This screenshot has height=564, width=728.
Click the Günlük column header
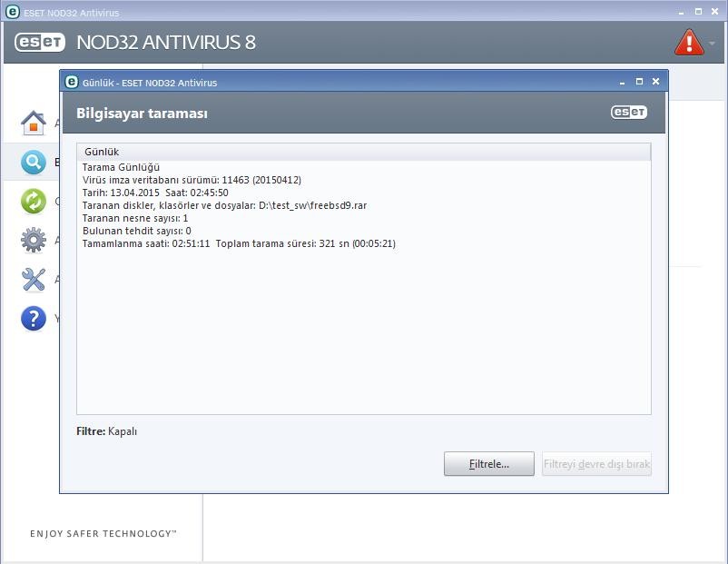[363, 152]
